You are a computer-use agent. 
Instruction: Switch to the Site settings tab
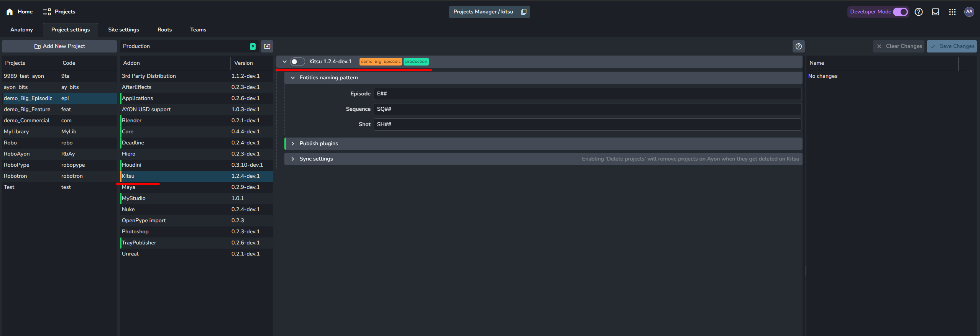click(x=123, y=30)
